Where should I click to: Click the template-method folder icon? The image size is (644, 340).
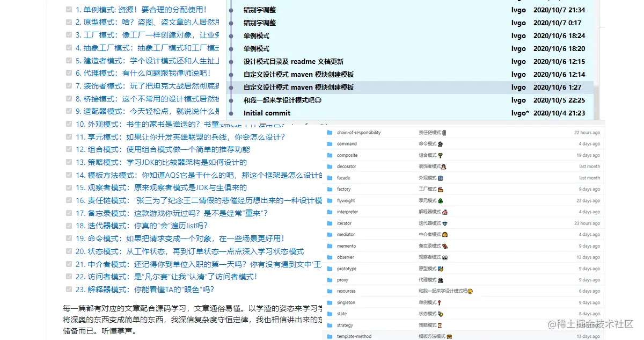click(x=331, y=336)
